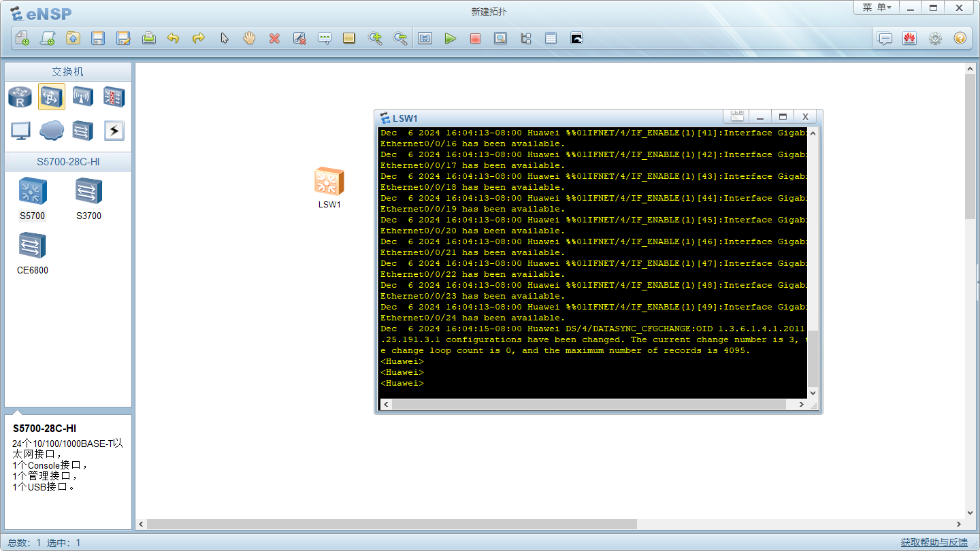Image resolution: width=980 pixels, height=551 pixels.
Task: Click the WLAN device category
Action: tap(82, 97)
